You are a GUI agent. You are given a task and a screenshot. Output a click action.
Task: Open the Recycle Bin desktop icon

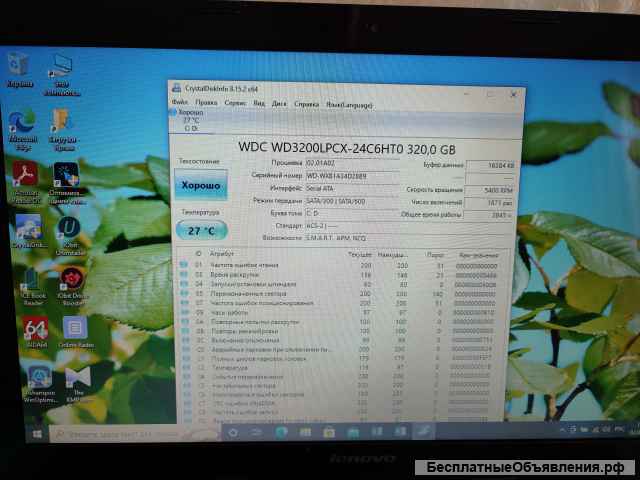point(20,68)
